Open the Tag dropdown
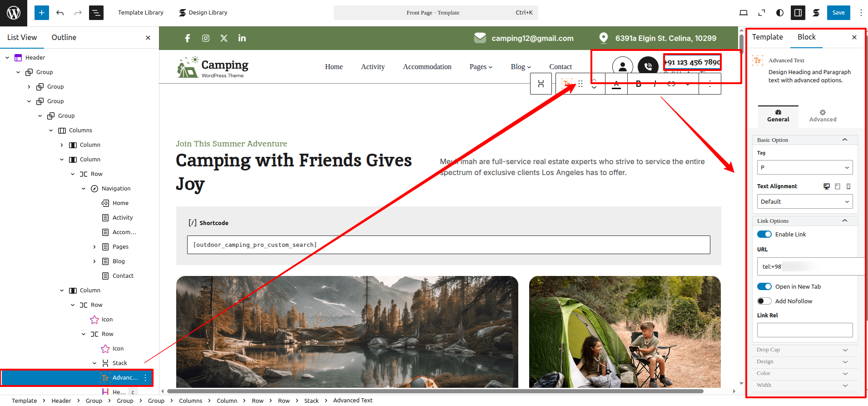 804,167
